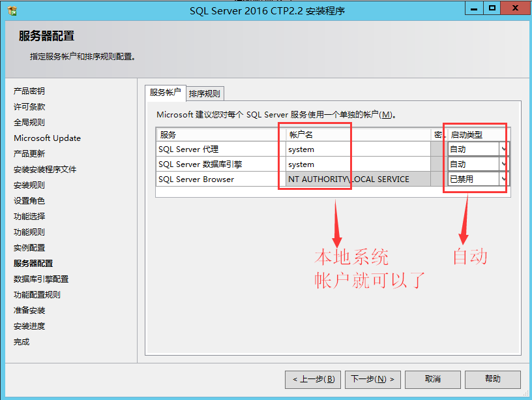Screen dimensions: 532x400
Task: Select the 产品更新 step in sidebar
Action: 29,153
